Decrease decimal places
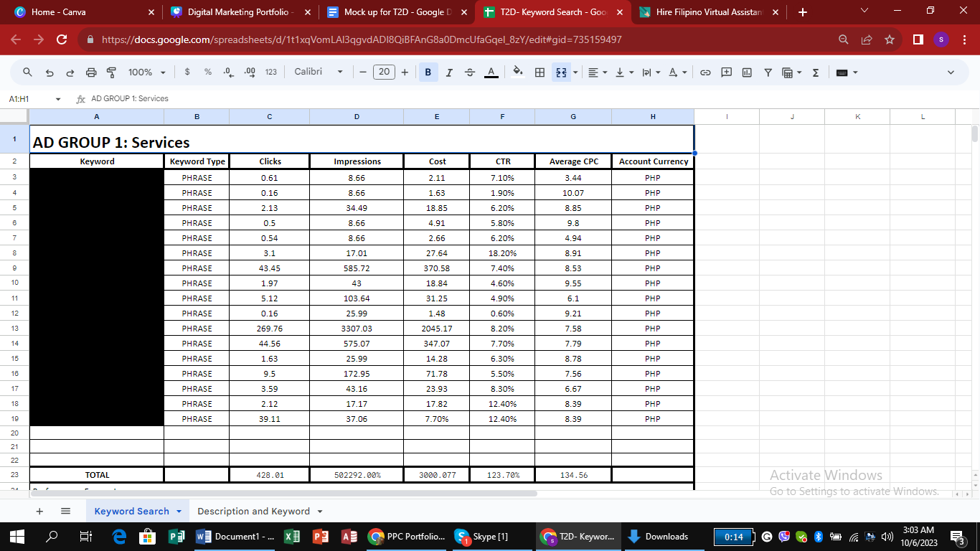The image size is (980, 551). click(x=228, y=72)
